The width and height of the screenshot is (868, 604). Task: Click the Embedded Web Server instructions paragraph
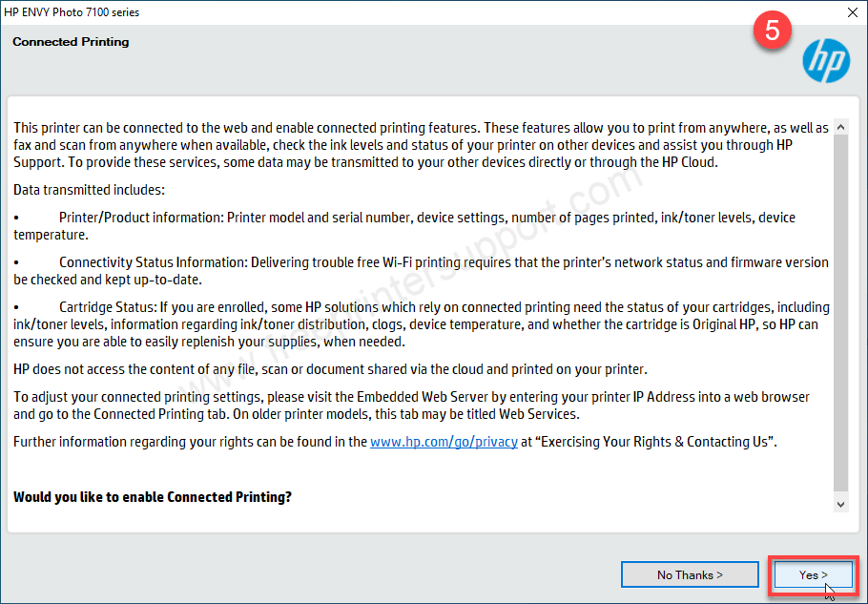click(x=410, y=406)
